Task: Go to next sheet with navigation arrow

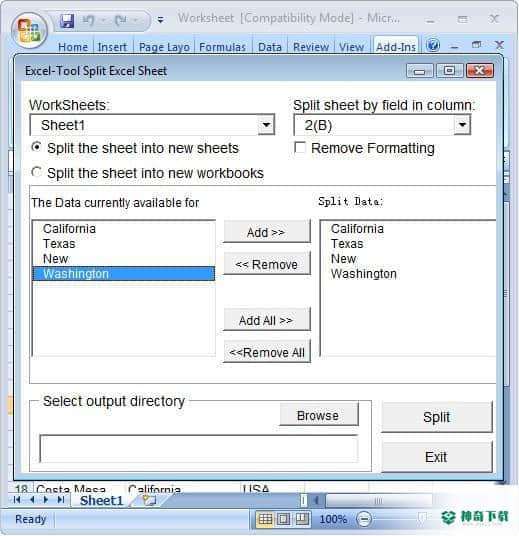Action: [46, 500]
